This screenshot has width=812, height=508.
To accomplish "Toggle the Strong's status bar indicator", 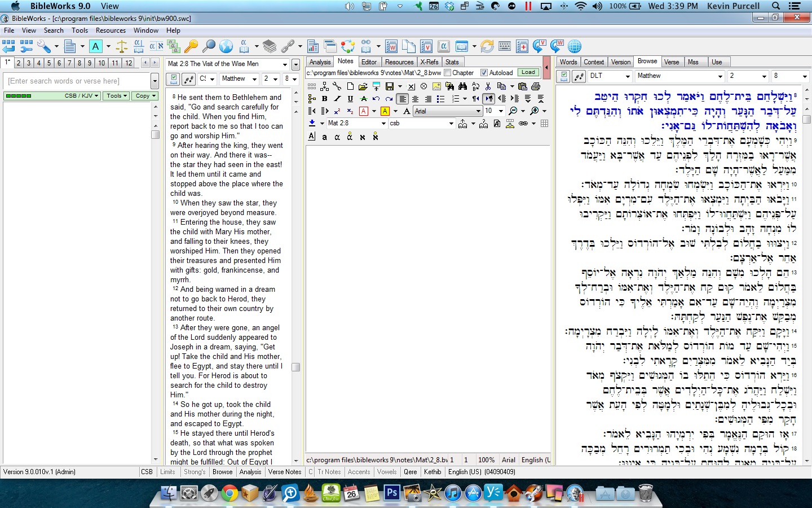I will point(195,472).
